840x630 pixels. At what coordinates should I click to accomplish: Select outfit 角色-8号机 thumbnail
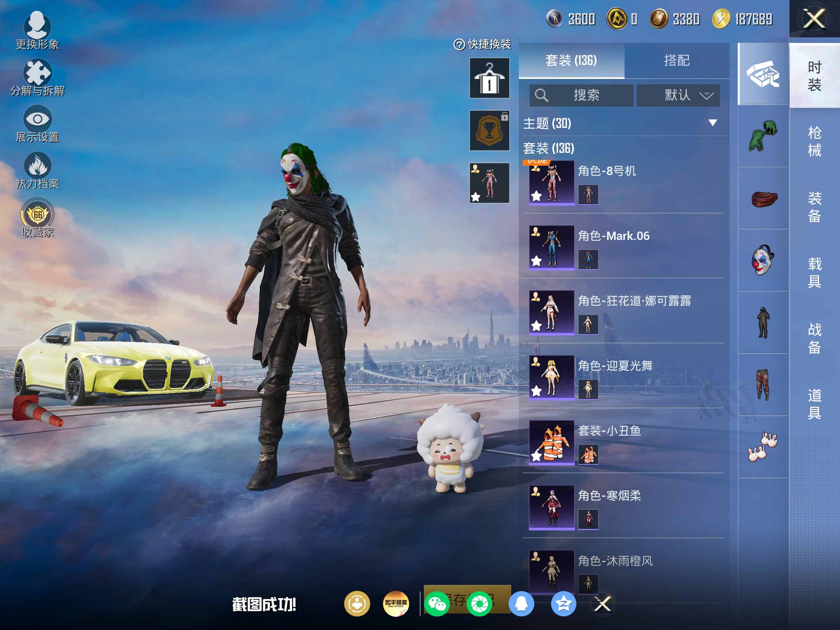(x=551, y=182)
